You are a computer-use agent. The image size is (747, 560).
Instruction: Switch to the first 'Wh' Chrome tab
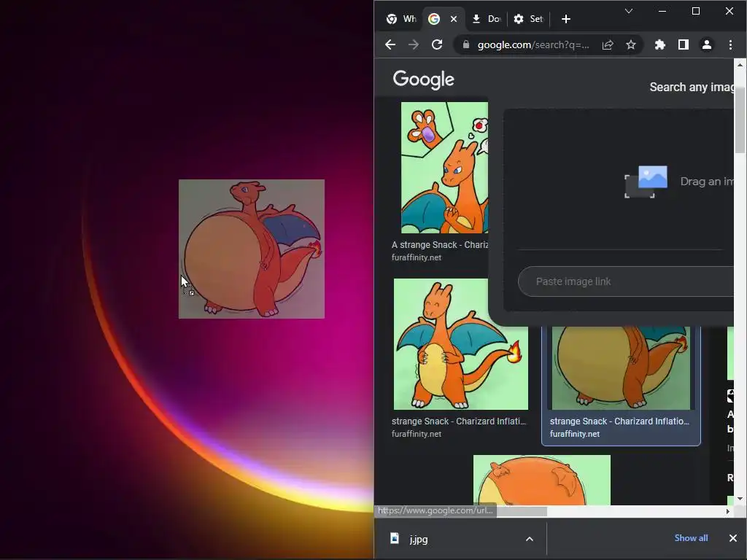pos(400,19)
